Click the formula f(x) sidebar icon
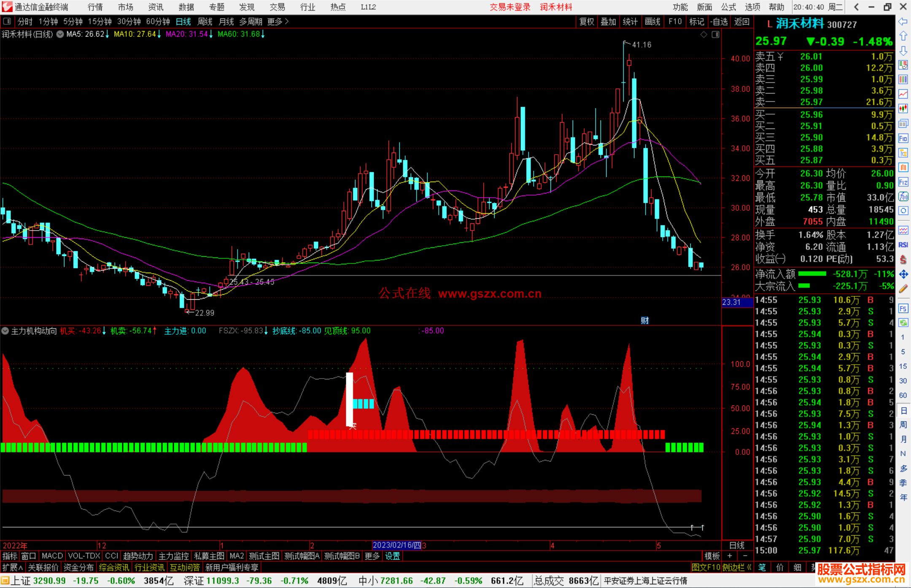Viewport: 911px width, 588px height. (x=903, y=197)
